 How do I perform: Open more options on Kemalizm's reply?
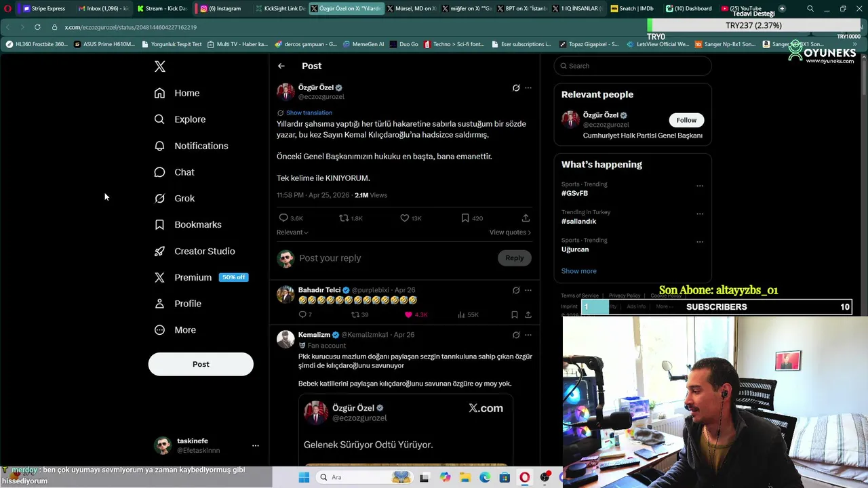click(x=528, y=335)
